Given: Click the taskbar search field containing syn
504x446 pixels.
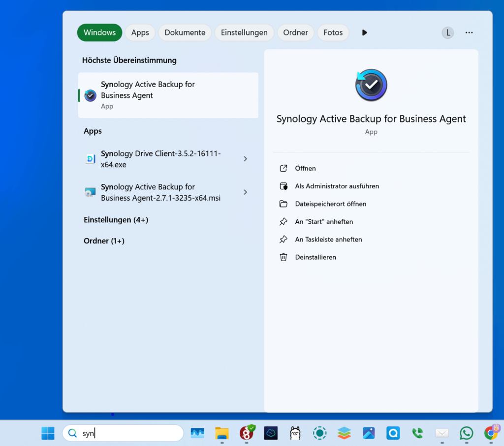Looking at the screenshot, I should click(123, 433).
